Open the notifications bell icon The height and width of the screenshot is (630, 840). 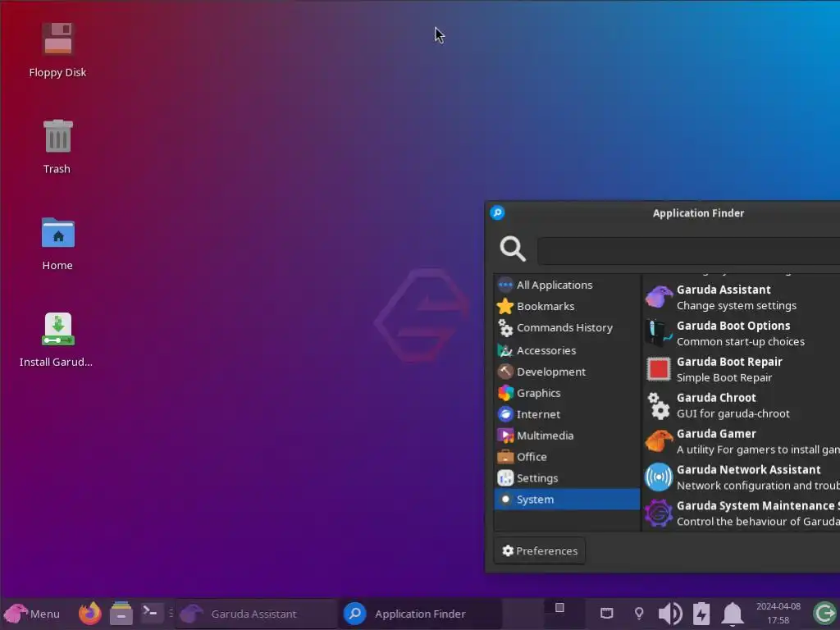pos(733,614)
